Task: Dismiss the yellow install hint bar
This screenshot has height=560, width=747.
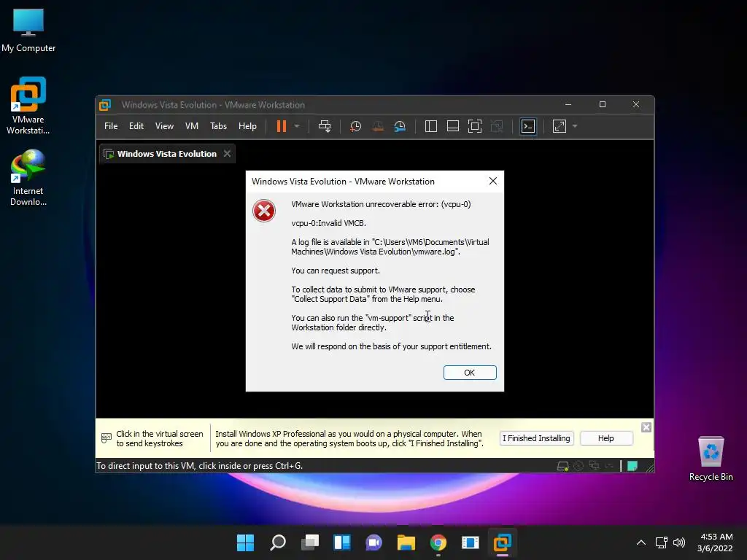Action: pos(646,427)
